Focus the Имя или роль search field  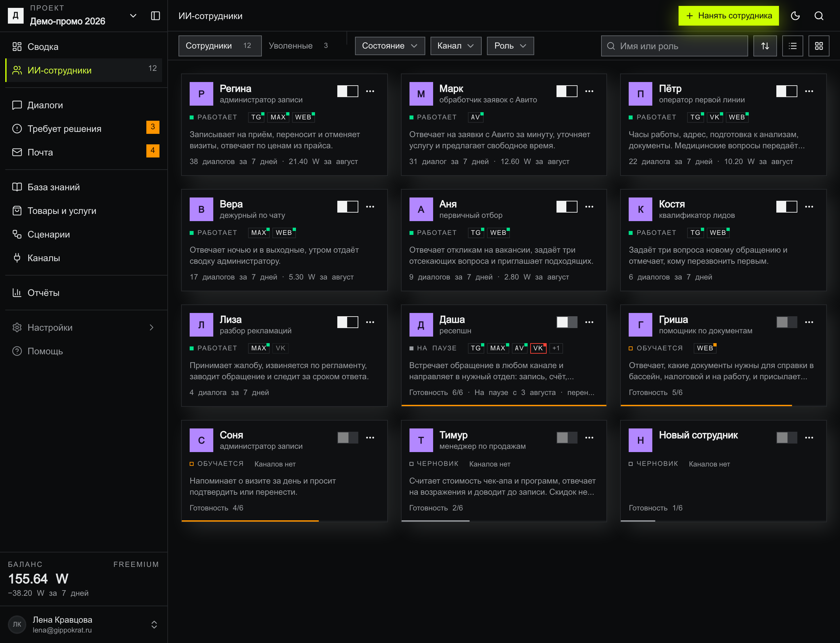[x=674, y=46]
